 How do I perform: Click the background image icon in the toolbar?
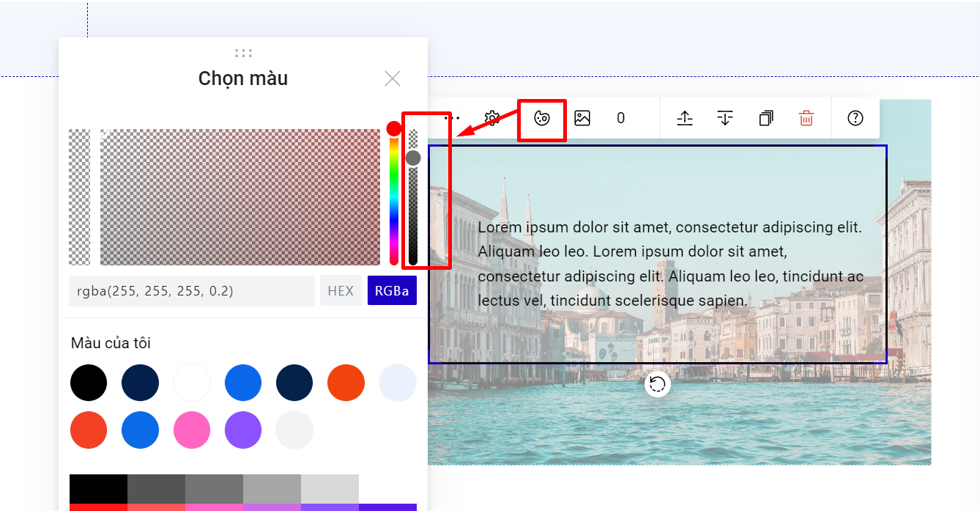tap(582, 118)
